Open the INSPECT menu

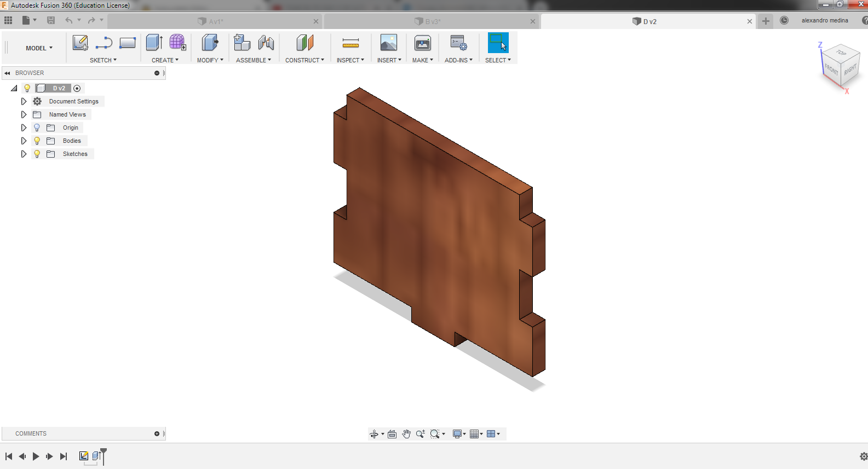[350, 60]
